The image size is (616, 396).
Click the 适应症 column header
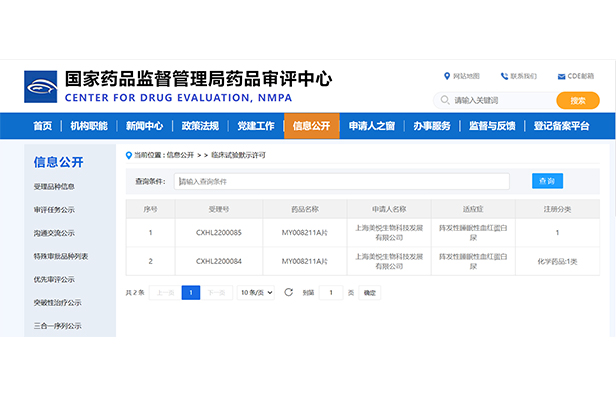tap(473, 209)
